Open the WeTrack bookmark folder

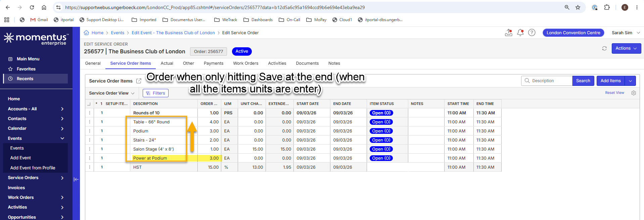click(x=226, y=20)
